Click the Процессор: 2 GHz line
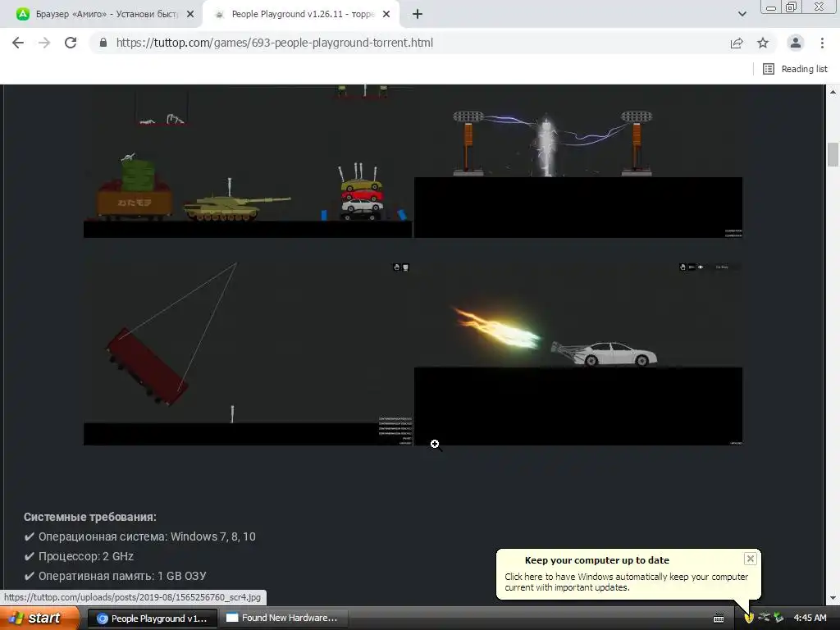Screen dimensions: 840x630 (79, 557)
